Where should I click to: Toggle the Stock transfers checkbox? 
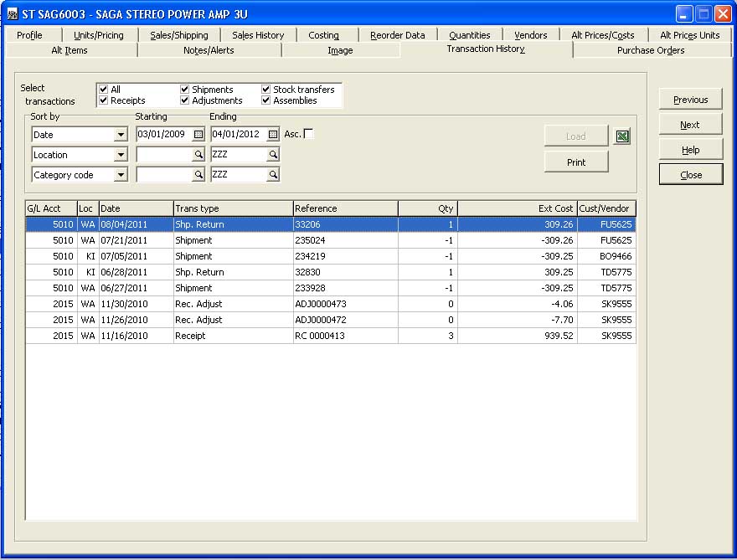tap(266, 90)
